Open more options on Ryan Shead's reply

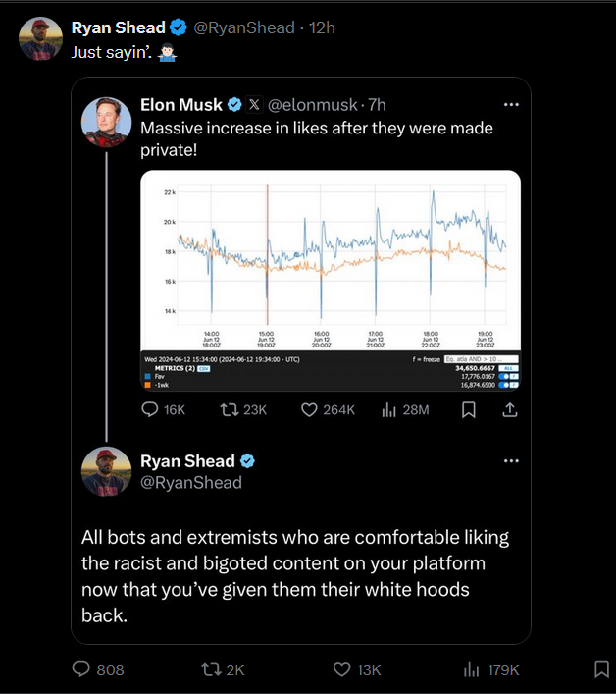pos(511,461)
